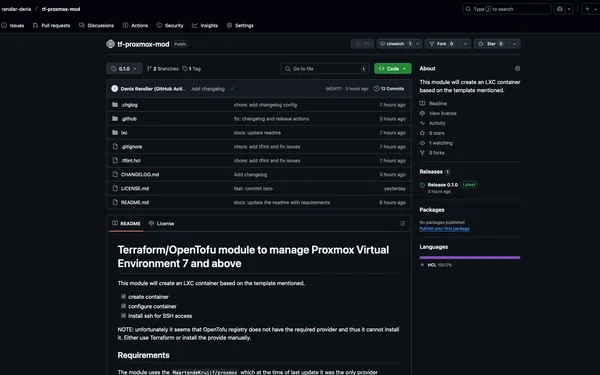Open the Security tab
Screen dimensions: 600x375
[x=170, y=26]
